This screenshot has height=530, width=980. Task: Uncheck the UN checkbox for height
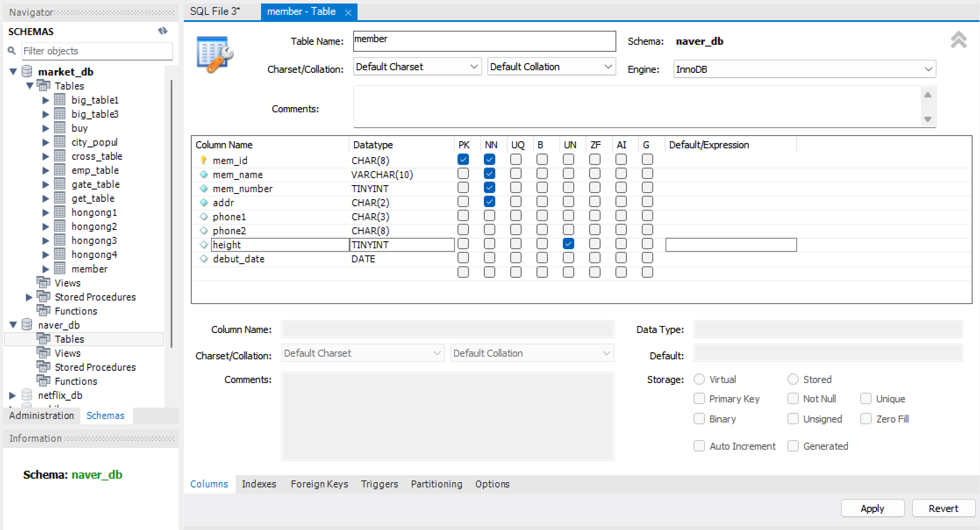tap(568, 244)
